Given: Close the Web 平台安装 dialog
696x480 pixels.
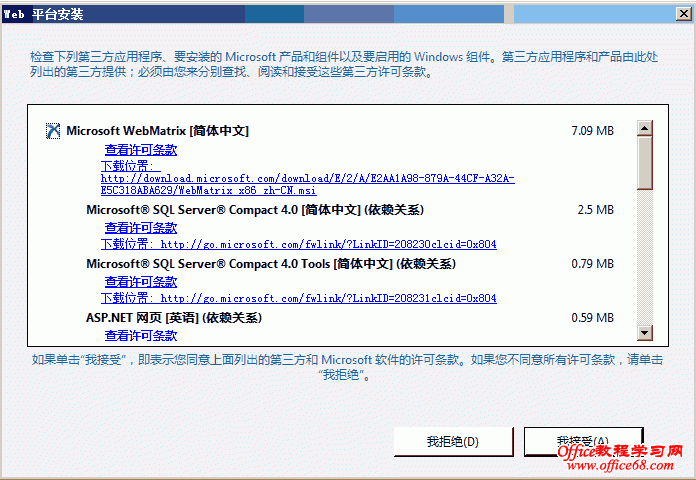Looking at the screenshot, I should coord(684,14).
